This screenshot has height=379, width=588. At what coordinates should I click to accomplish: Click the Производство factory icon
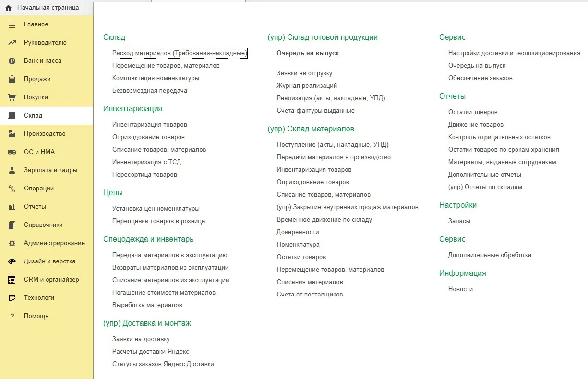[x=12, y=134]
